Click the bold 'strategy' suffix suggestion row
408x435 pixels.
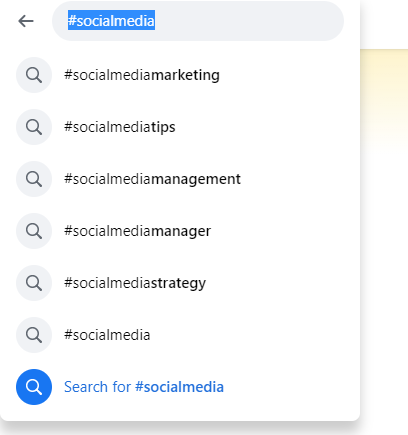180,283
